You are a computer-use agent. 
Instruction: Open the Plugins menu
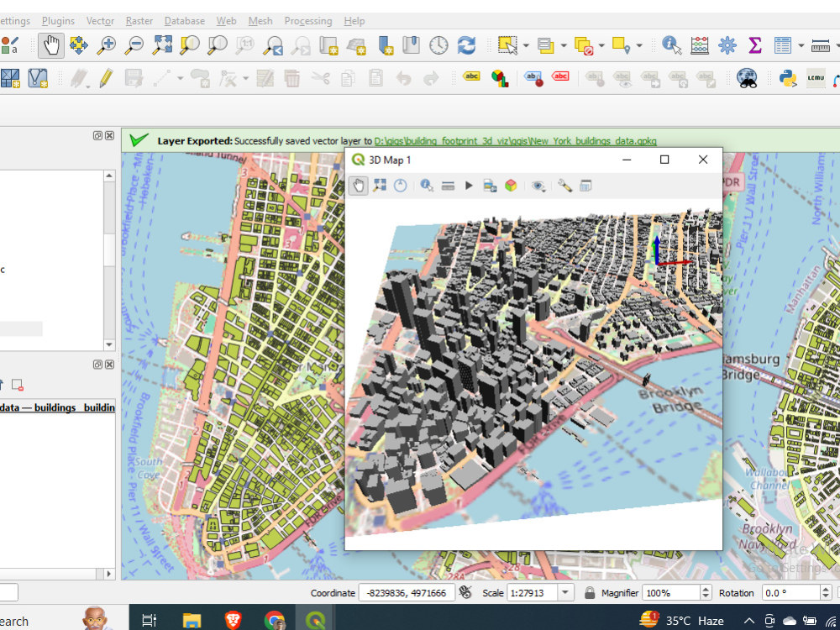[58, 21]
